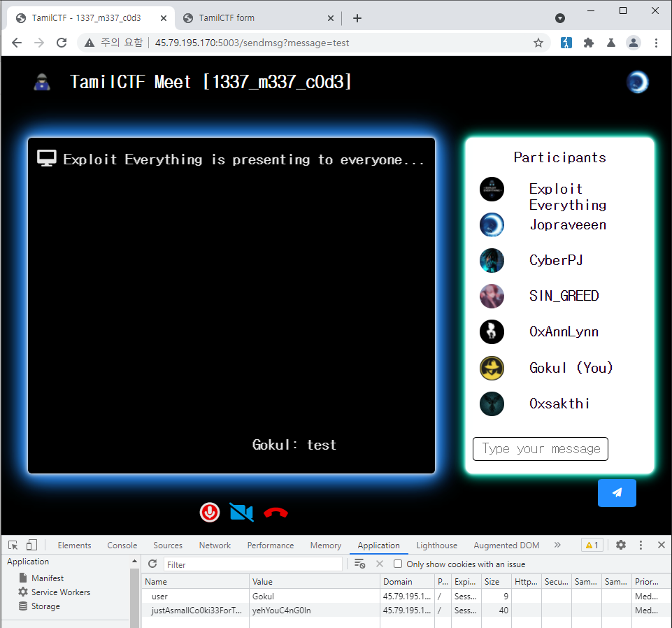Check Only show cookies with an issue
Screen dimensions: 672x628
click(x=398, y=564)
